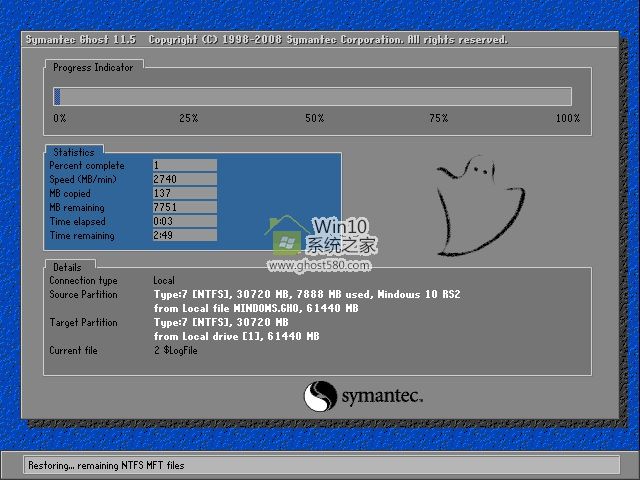Select the Time elapsed value field

[x=184, y=221]
